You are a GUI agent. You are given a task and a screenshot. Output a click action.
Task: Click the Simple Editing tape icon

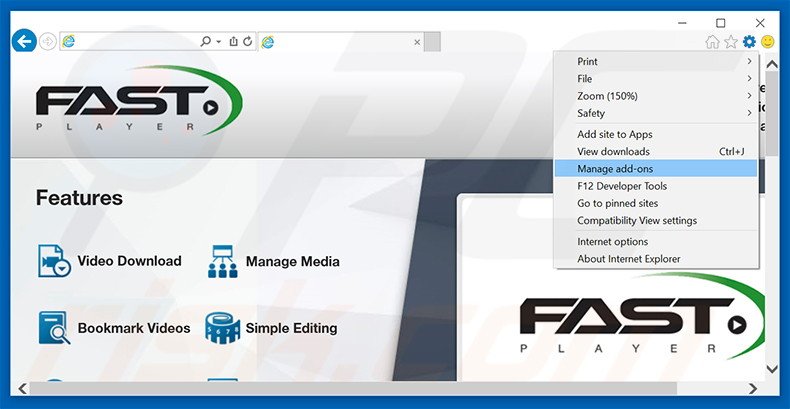tap(222, 328)
